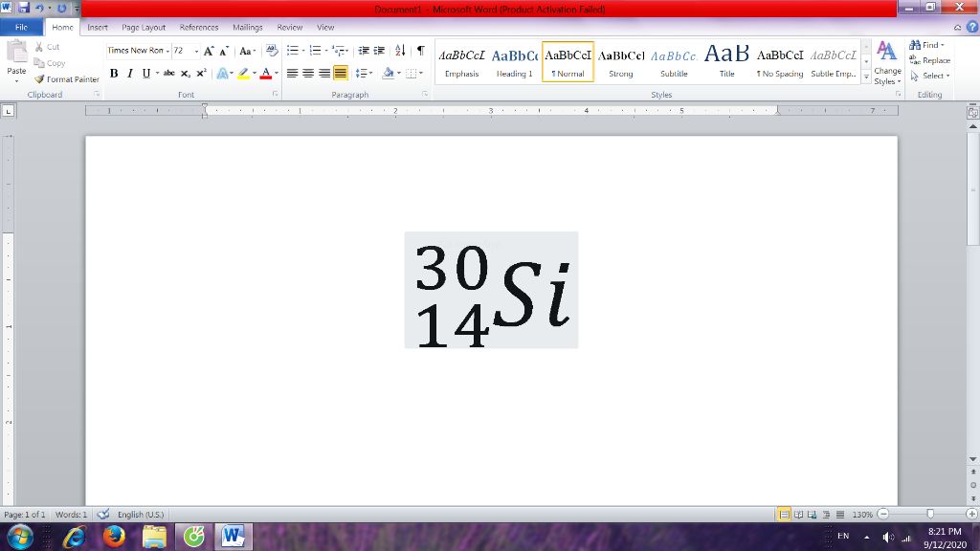Increase the paragraph indent
The height and width of the screenshot is (551, 980).
click(x=379, y=51)
